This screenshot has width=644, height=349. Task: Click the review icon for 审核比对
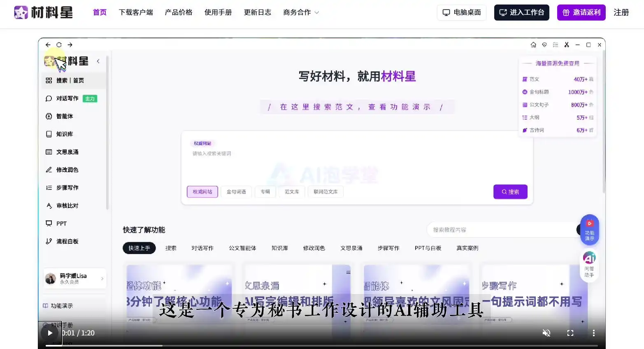point(49,206)
